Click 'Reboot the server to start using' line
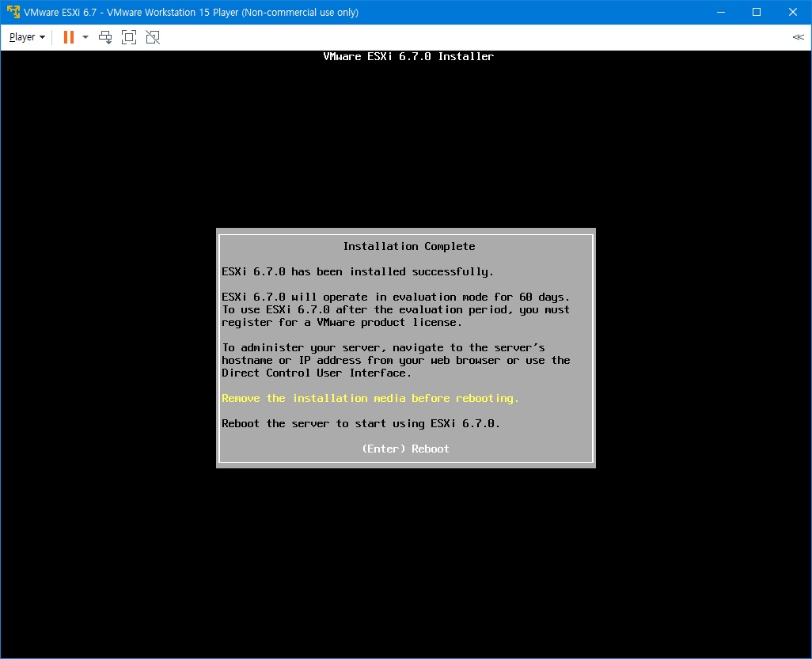Image resolution: width=812 pixels, height=659 pixels. pyautogui.click(x=361, y=423)
